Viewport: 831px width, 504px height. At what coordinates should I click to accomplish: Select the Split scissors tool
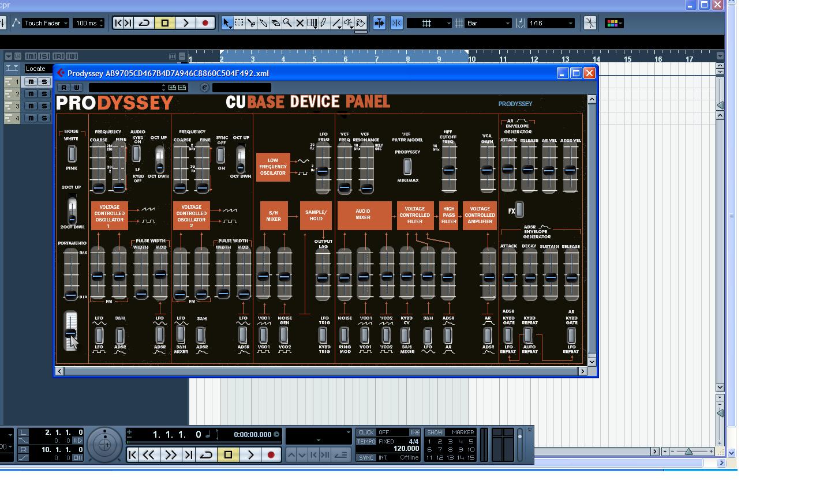pyautogui.click(x=251, y=23)
